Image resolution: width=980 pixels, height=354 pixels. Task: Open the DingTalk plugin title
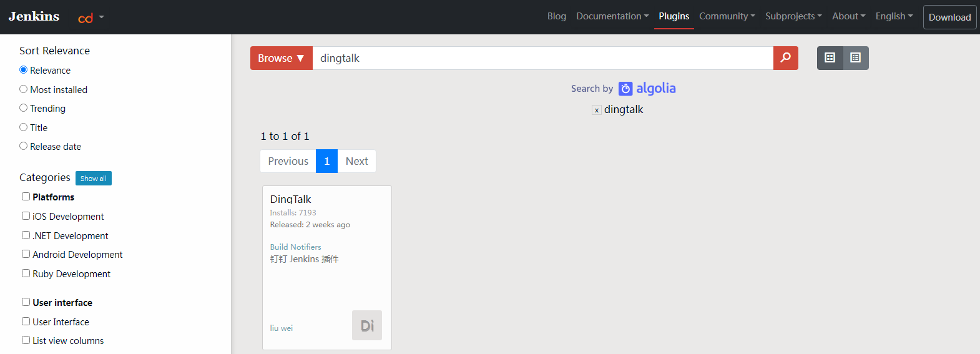pyautogui.click(x=290, y=199)
